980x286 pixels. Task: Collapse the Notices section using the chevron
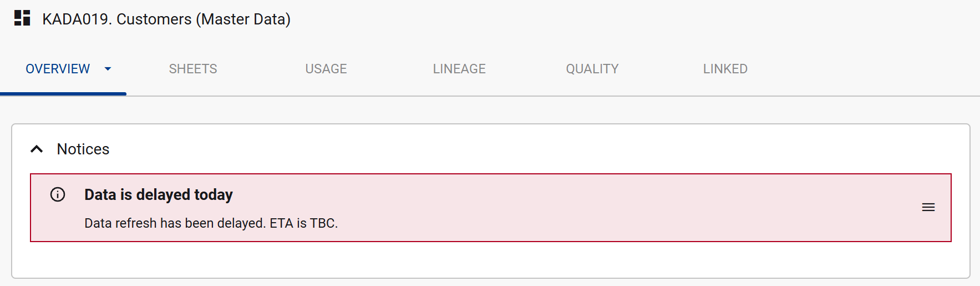[37, 149]
